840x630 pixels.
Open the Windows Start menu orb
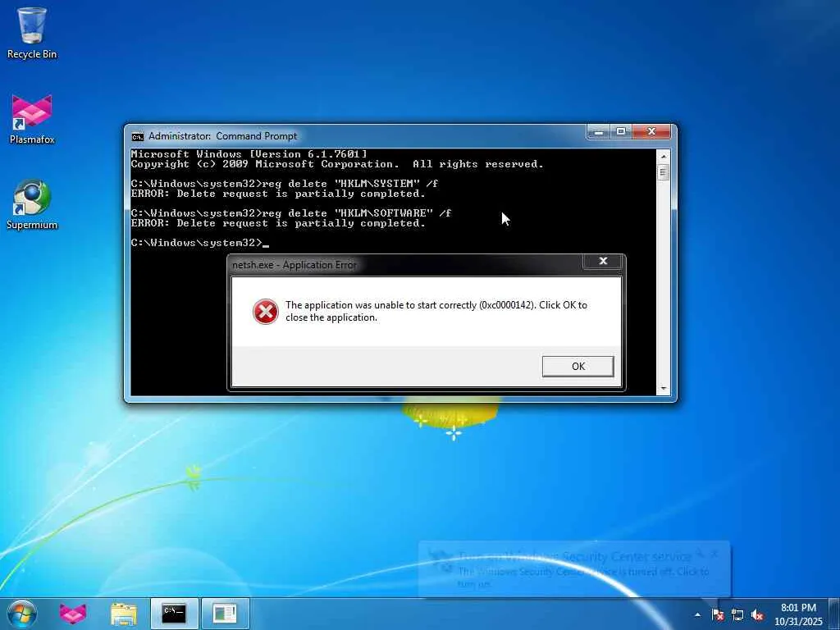pos(22,614)
